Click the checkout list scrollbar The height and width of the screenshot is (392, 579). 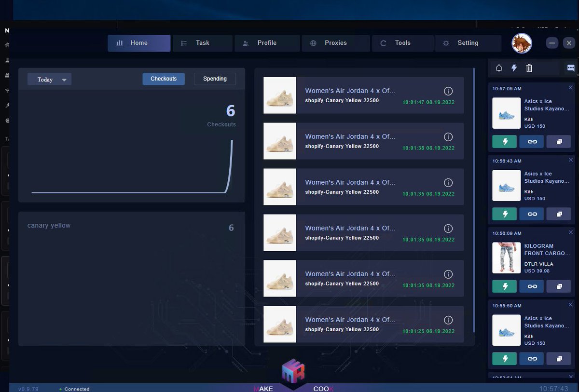click(474, 200)
